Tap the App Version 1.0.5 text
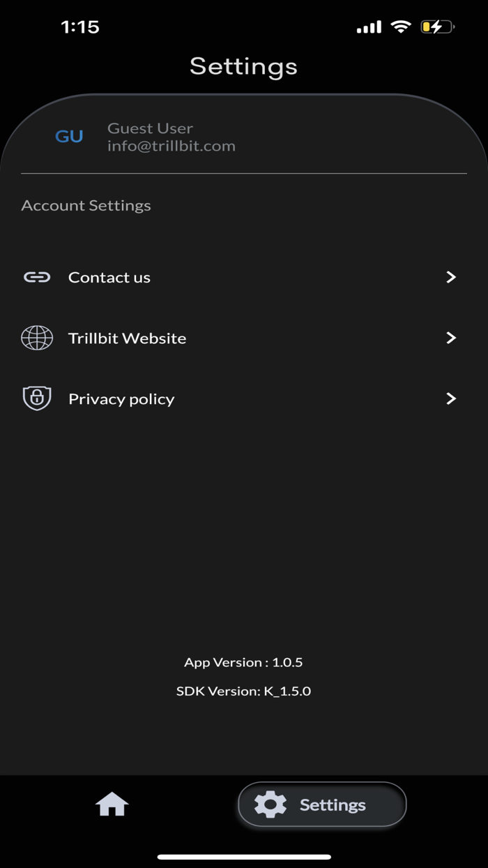This screenshot has height=868, width=488. pos(243,662)
